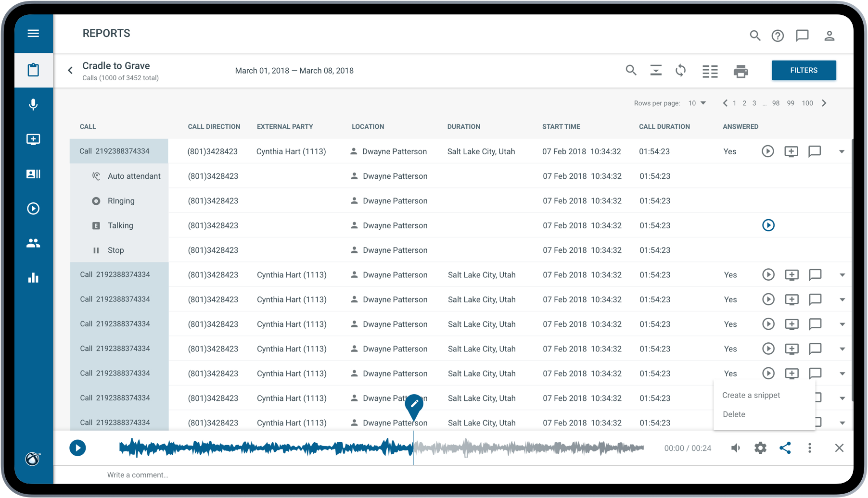
Task: Refresh the report with sync icon
Action: (x=680, y=71)
